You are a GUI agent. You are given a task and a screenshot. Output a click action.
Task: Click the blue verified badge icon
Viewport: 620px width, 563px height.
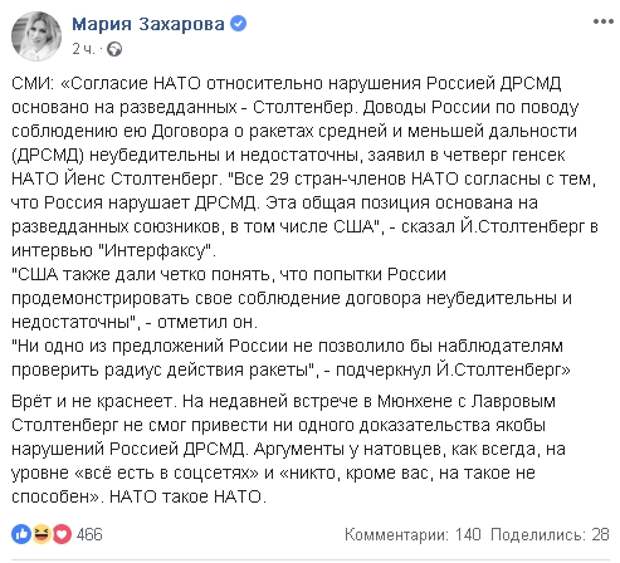tap(238, 24)
